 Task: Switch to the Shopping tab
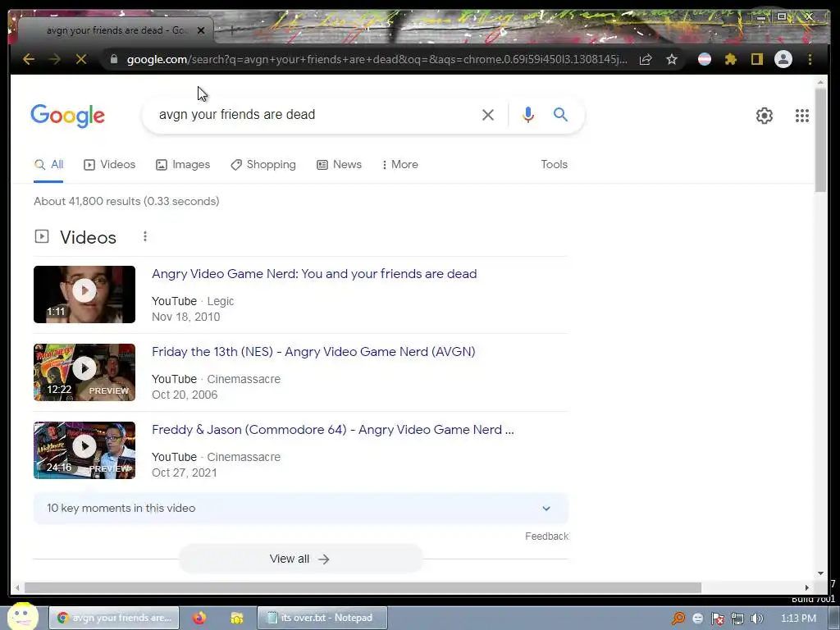pyautogui.click(x=263, y=164)
